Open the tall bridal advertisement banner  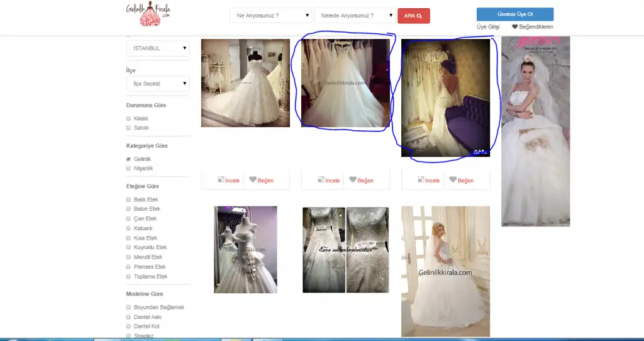(535, 131)
